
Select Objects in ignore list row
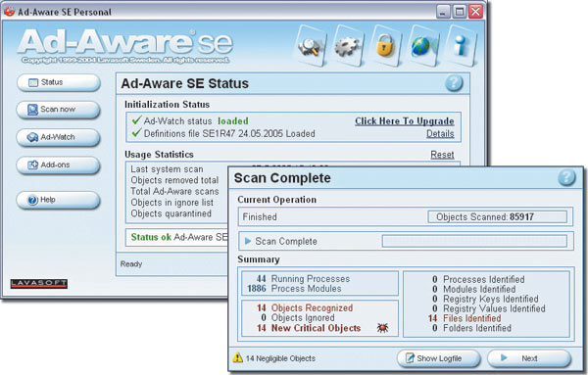pyautogui.click(x=172, y=203)
